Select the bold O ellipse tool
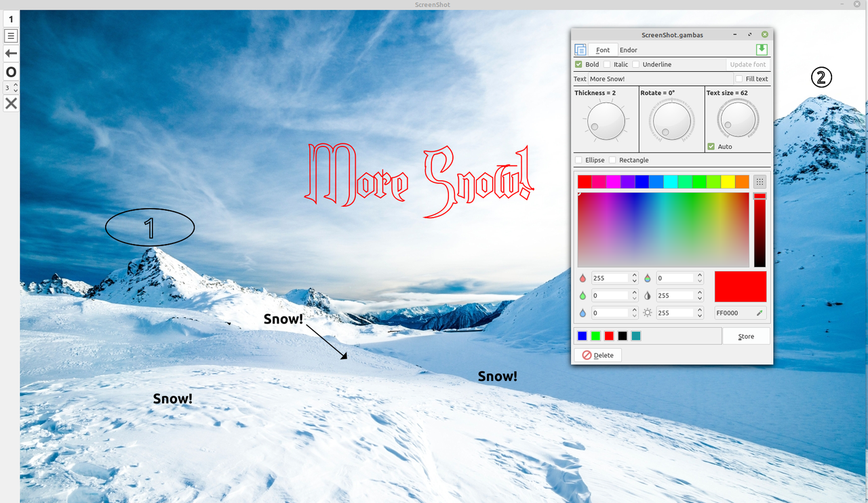Screen dimensions: 868x503 (11, 72)
